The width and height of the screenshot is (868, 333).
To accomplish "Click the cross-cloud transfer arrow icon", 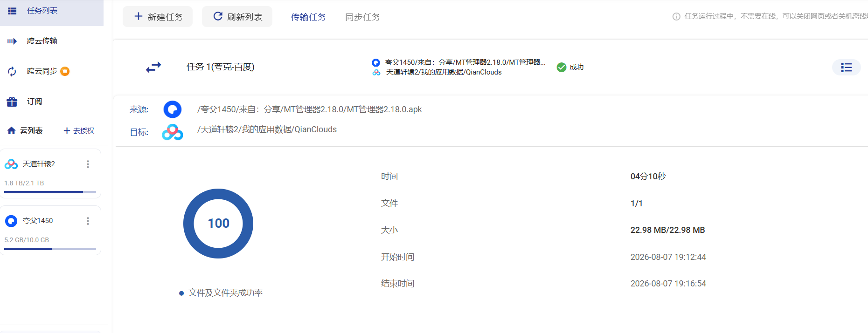I will (x=12, y=41).
